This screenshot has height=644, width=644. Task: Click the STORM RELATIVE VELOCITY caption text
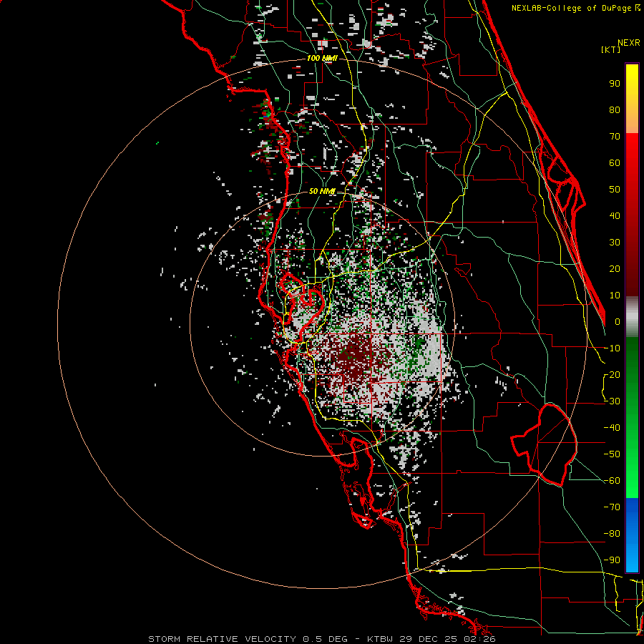[x=222, y=639]
